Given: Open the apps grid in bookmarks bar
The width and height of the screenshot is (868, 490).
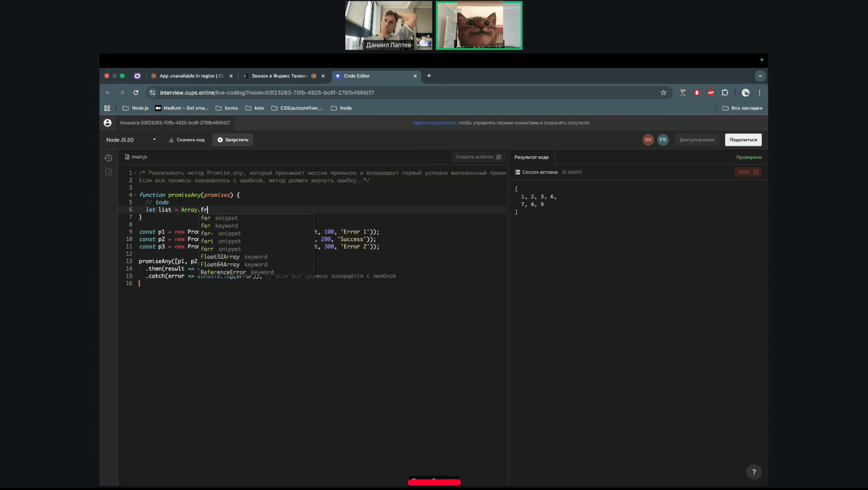Looking at the screenshot, I should [107, 108].
